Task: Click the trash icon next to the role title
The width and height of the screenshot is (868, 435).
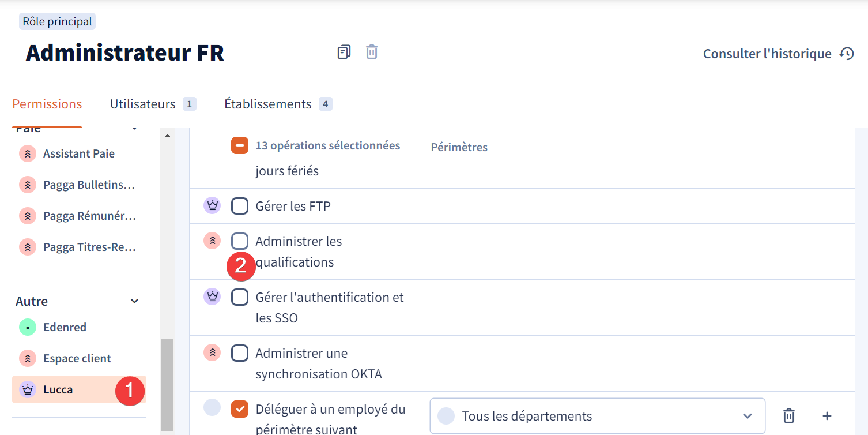Action: [372, 52]
